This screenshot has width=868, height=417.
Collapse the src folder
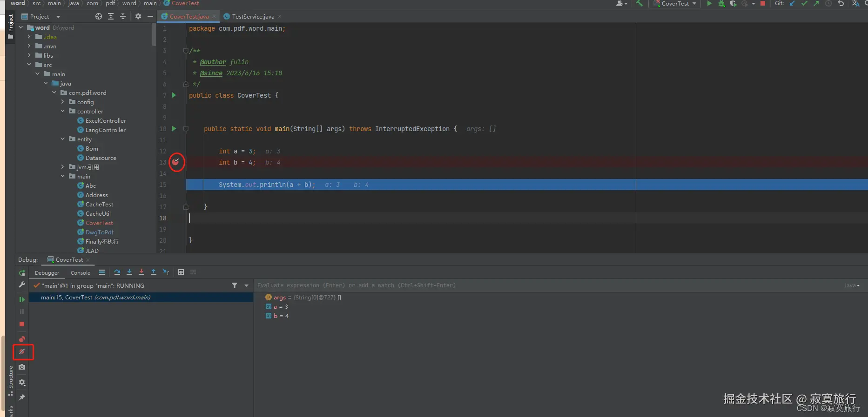pos(29,65)
